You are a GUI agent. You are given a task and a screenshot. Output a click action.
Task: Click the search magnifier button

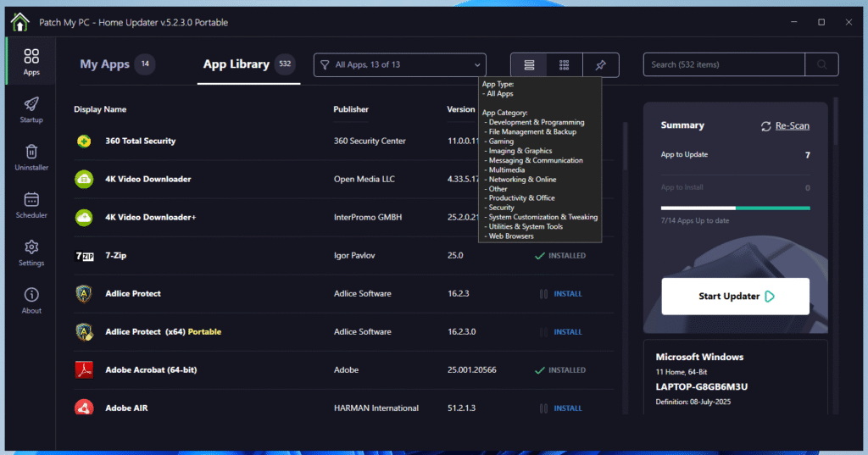point(821,64)
